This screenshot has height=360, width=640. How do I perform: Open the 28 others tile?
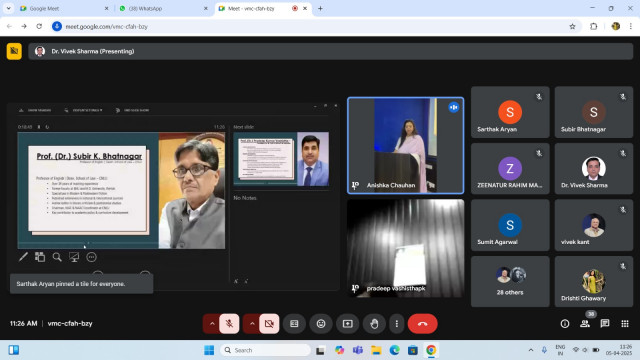[510, 282]
